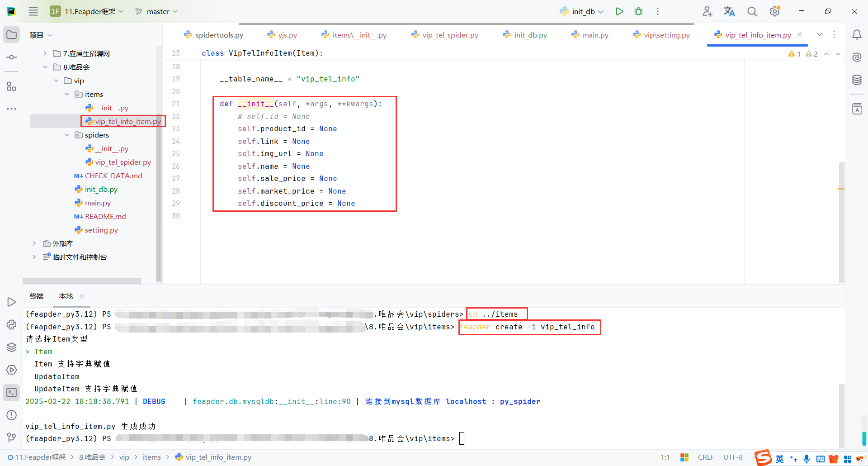Click the items breadcrumb in status bar
This screenshot has height=466, width=868.
pyautogui.click(x=152, y=457)
